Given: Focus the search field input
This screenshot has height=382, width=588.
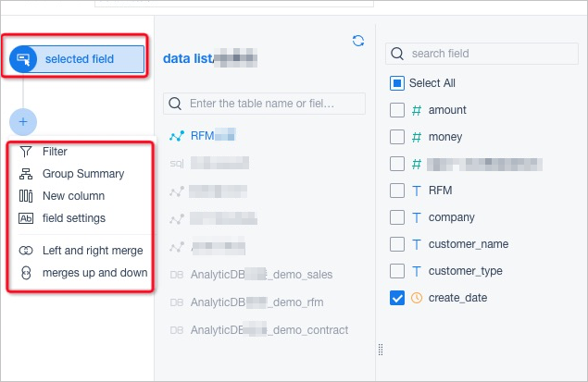Looking at the screenshot, I should coord(482,54).
